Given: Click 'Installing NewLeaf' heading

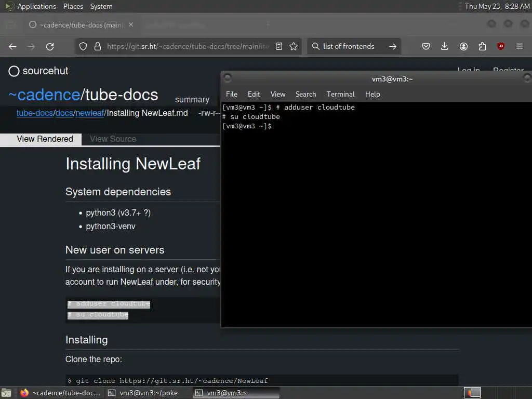Looking at the screenshot, I should tap(133, 164).
